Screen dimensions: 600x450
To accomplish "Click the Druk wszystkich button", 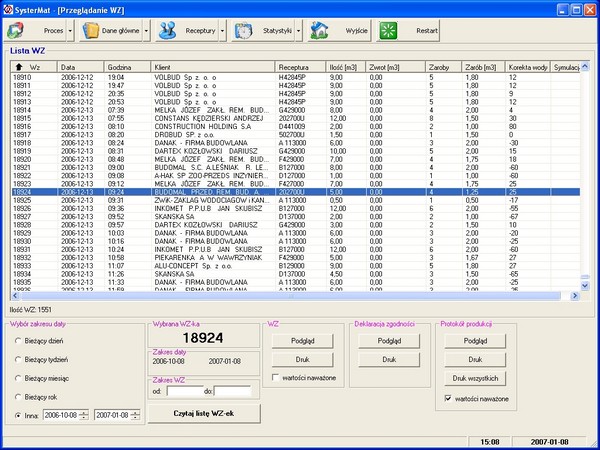I will pyautogui.click(x=475, y=378).
